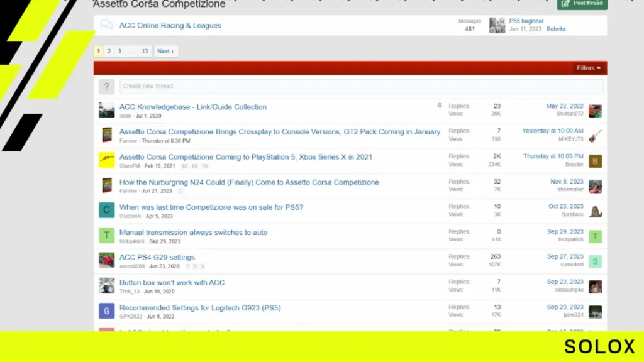Jump to page 70 of PlayStation 5 thread
The height and width of the screenshot is (362, 644).
coord(204,166)
